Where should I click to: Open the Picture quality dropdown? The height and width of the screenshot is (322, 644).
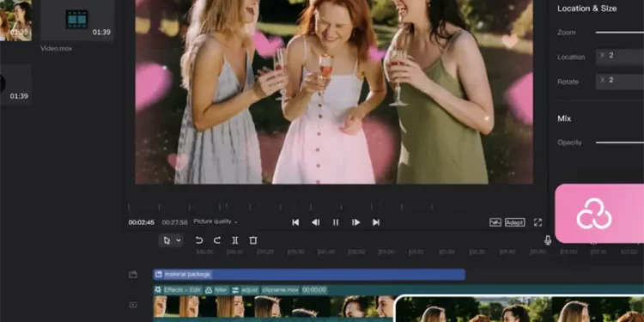point(216,222)
